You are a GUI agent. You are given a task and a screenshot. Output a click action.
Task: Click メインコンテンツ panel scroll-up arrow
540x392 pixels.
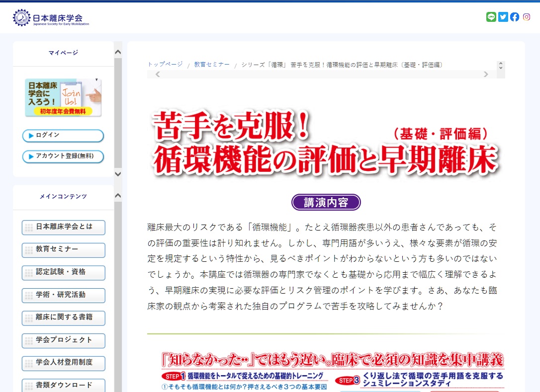click(118, 195)
